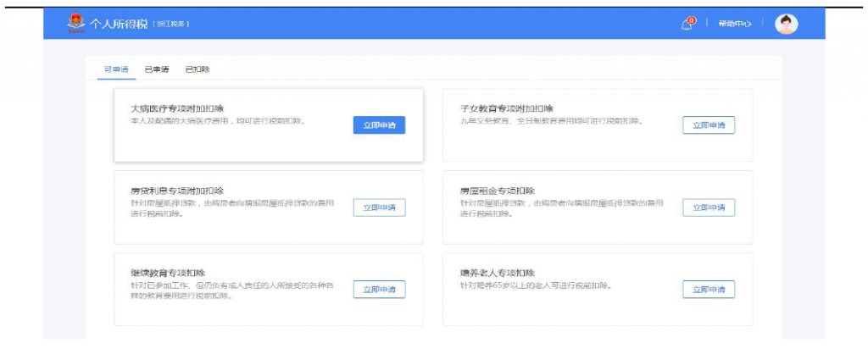Click the region tag beside 个人所得税
The width and height of the screenshot is (868, 354).
(170, 25)
